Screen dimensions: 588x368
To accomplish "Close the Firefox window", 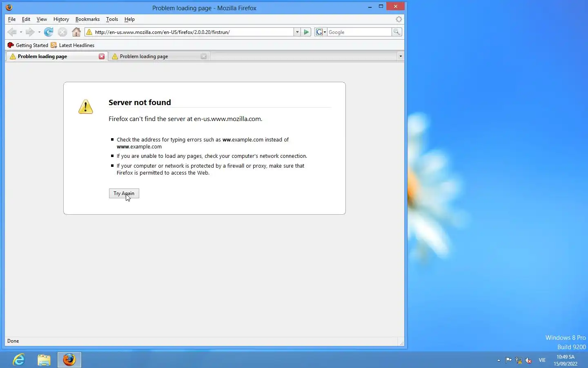I will pos(396,7).
